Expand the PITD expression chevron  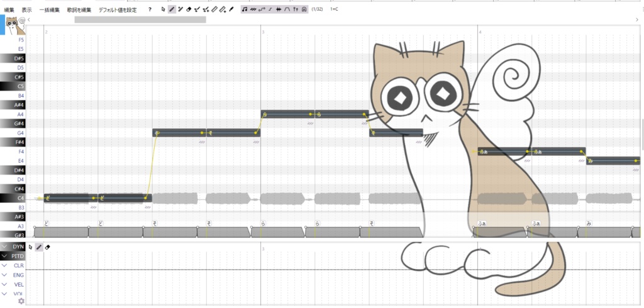click(x=4, y=256)
